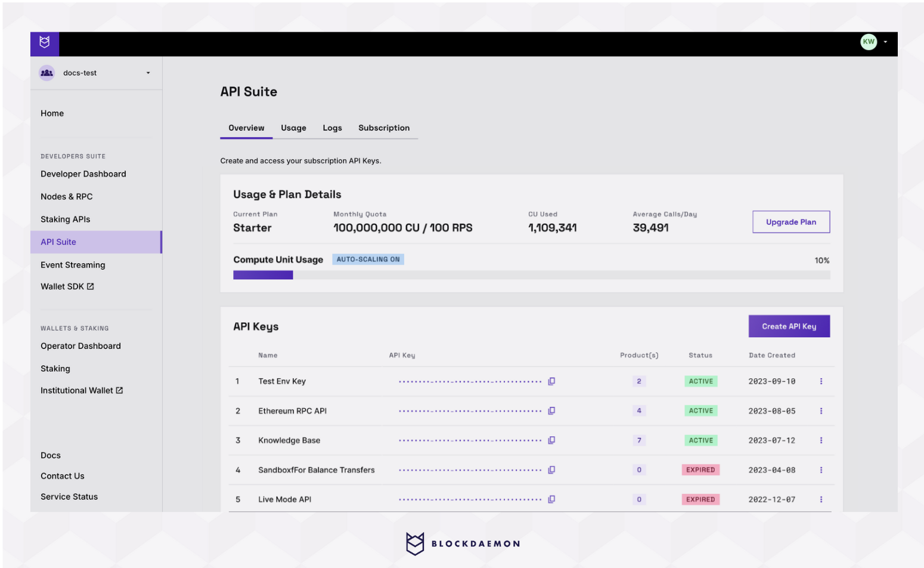The width and height of the screenshot is (924, 568).
Task: Click product count 7 for Knowledge Base
Action: 639,440
